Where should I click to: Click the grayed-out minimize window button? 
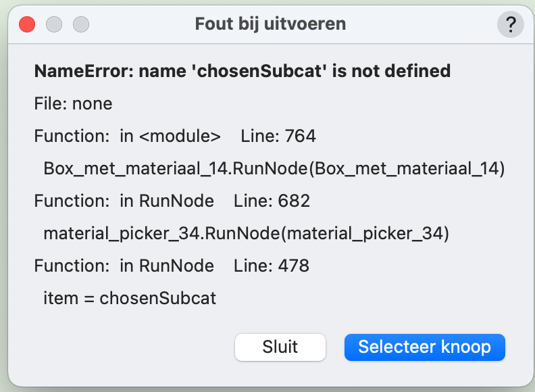click(54, 25)
